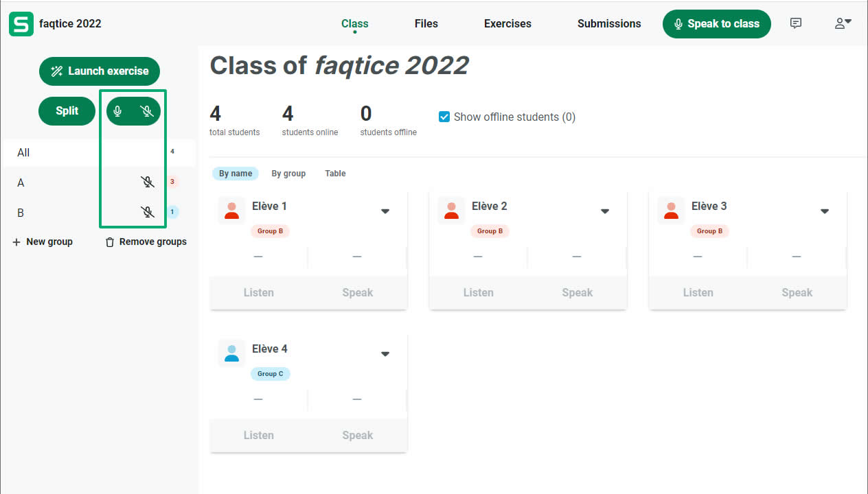Open the chat messages icon
Image resolution: width=868 pixels, height=494 pixels.
point(796,23)
